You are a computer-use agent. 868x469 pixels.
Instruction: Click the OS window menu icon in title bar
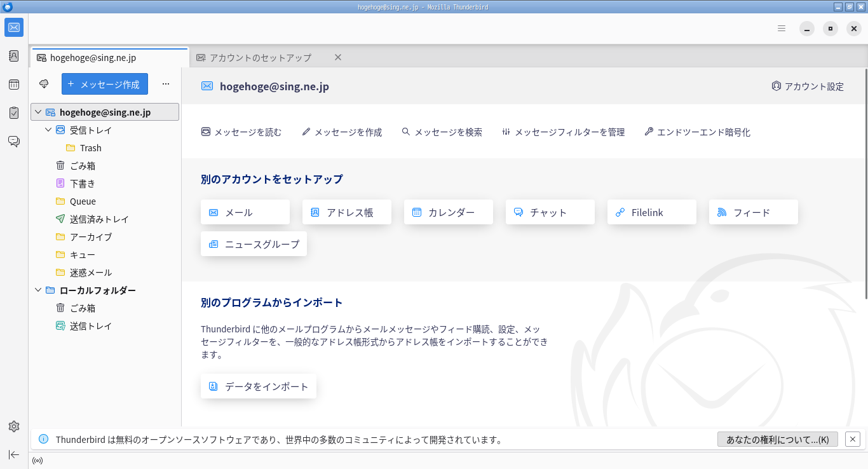coord(7,6)
